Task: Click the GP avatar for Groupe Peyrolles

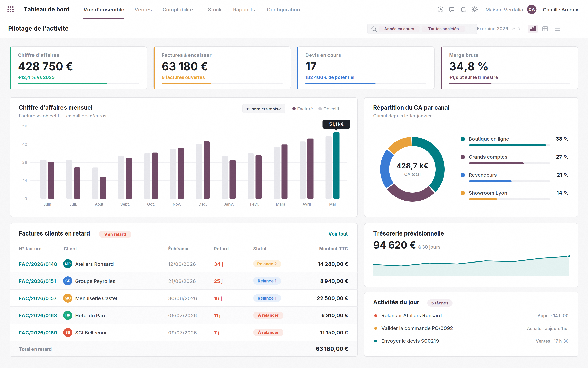Action: click(68, 281)
